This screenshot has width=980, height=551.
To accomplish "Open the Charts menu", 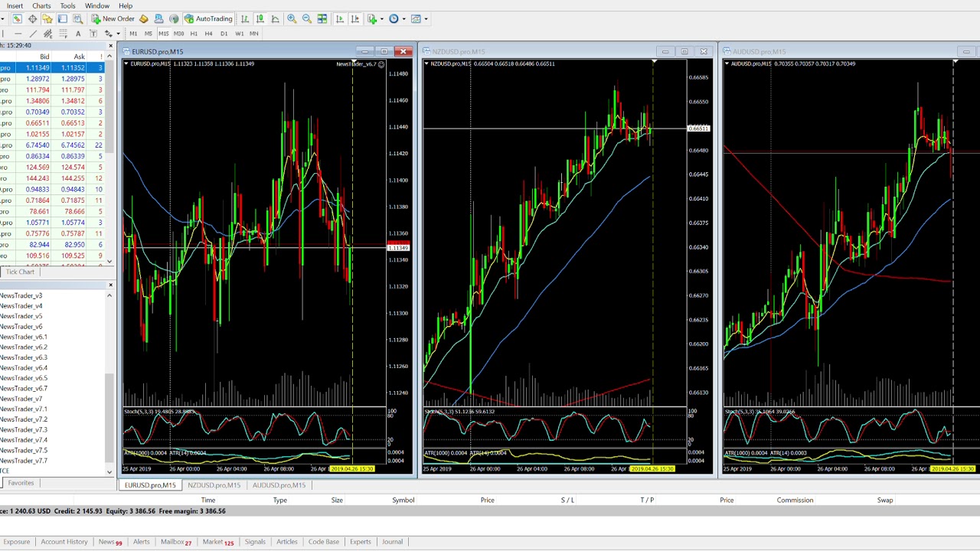I will 41,5.
